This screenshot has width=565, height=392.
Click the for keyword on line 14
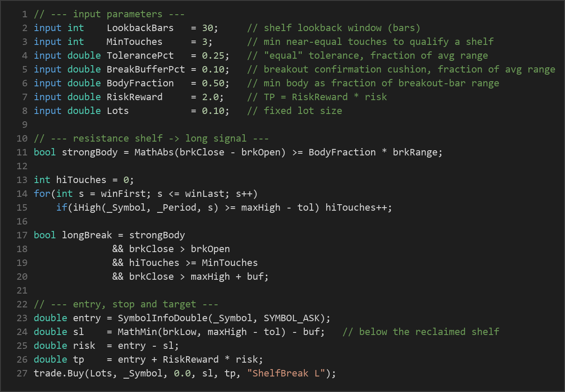[x=42, y=193]
